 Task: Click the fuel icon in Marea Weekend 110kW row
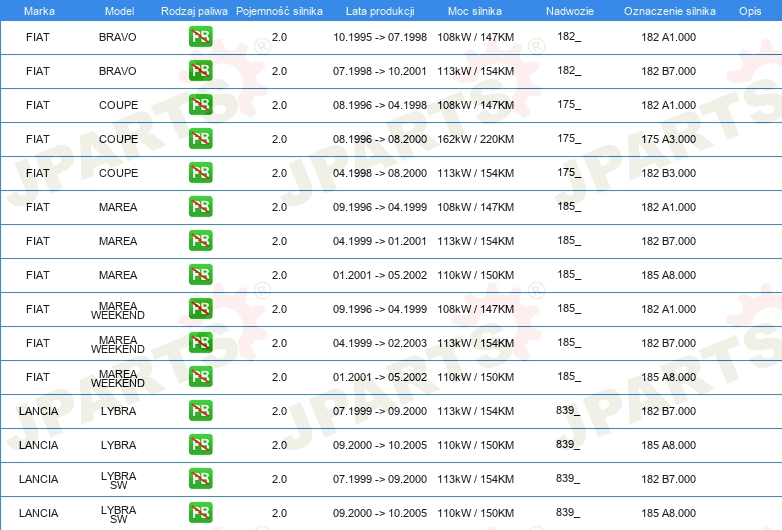tap(200, 376)
